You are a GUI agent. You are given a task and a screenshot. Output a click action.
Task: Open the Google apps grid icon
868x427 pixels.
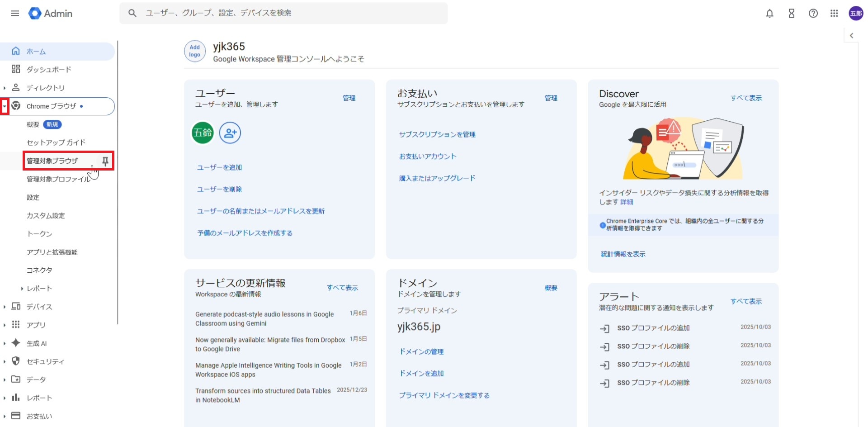click(x=834, y=14)
